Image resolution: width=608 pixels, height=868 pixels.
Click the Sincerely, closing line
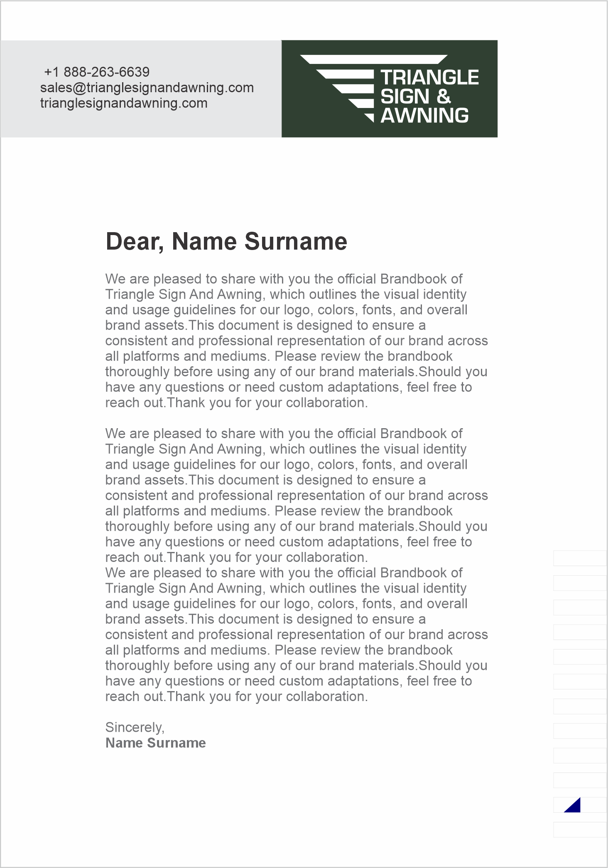coord(135,727)
